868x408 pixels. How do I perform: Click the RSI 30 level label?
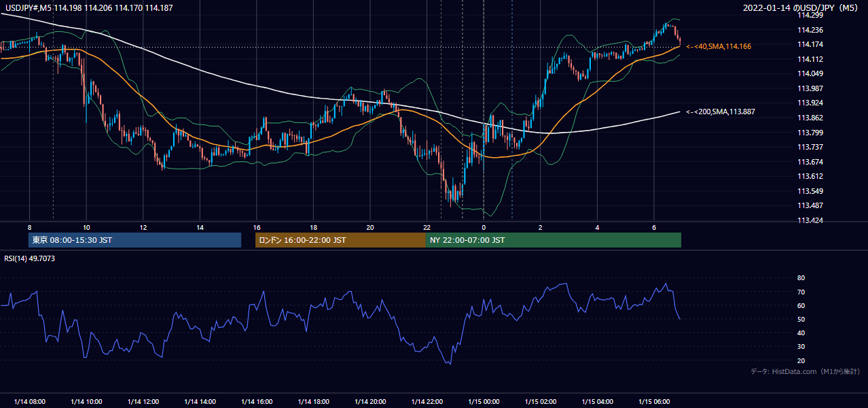point(801,346)
